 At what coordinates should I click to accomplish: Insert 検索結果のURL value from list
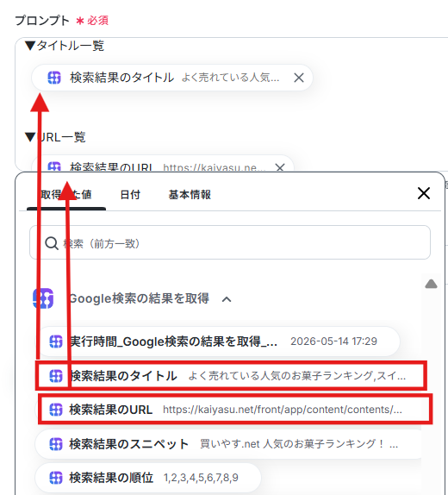click(x=235, y=410)
